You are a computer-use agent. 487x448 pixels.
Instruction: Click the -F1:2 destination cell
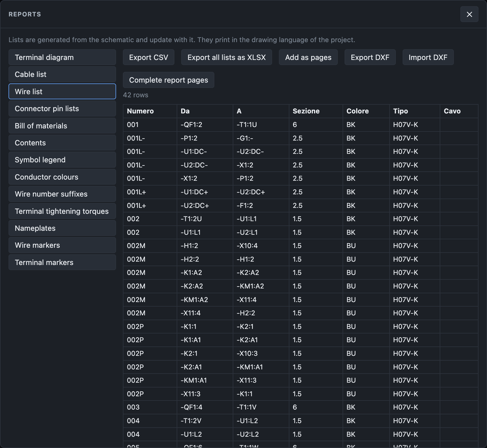(x=261, y=206)
